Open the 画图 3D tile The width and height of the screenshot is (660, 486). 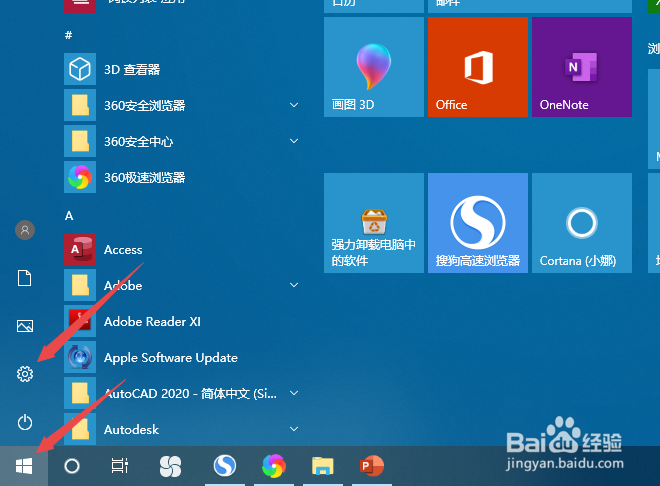coord(374,67)
